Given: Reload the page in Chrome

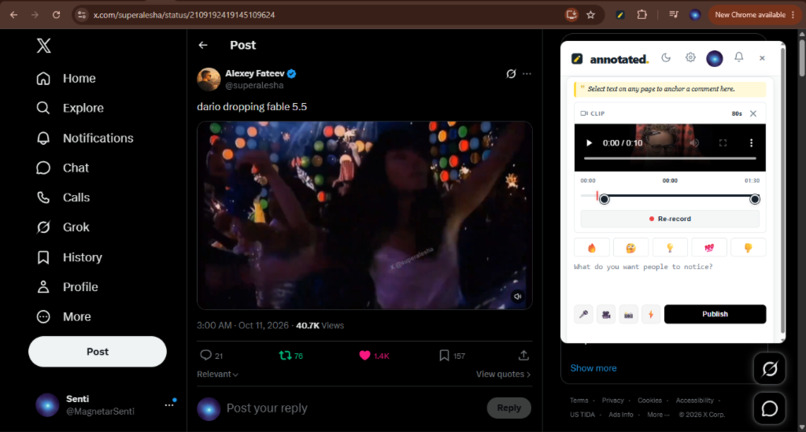Looking at the screenshot, I should point(57,15).
